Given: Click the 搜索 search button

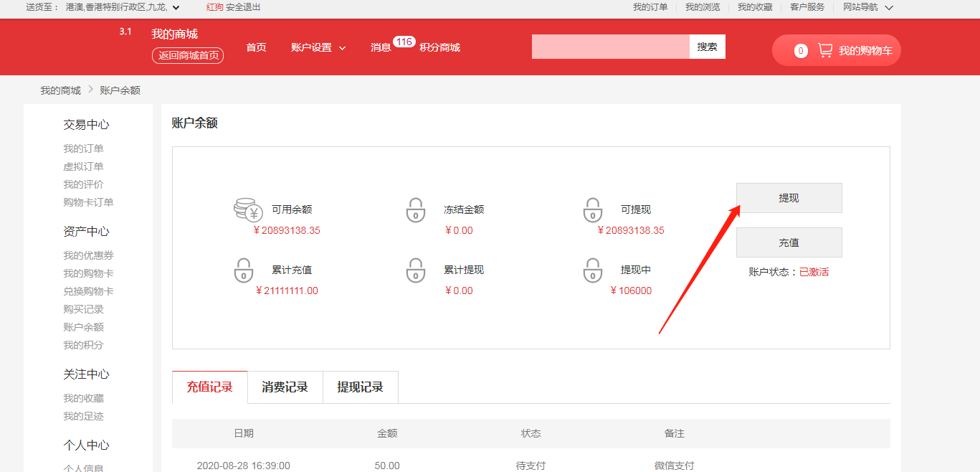Looking at the screenshot, I should point(707,47).
